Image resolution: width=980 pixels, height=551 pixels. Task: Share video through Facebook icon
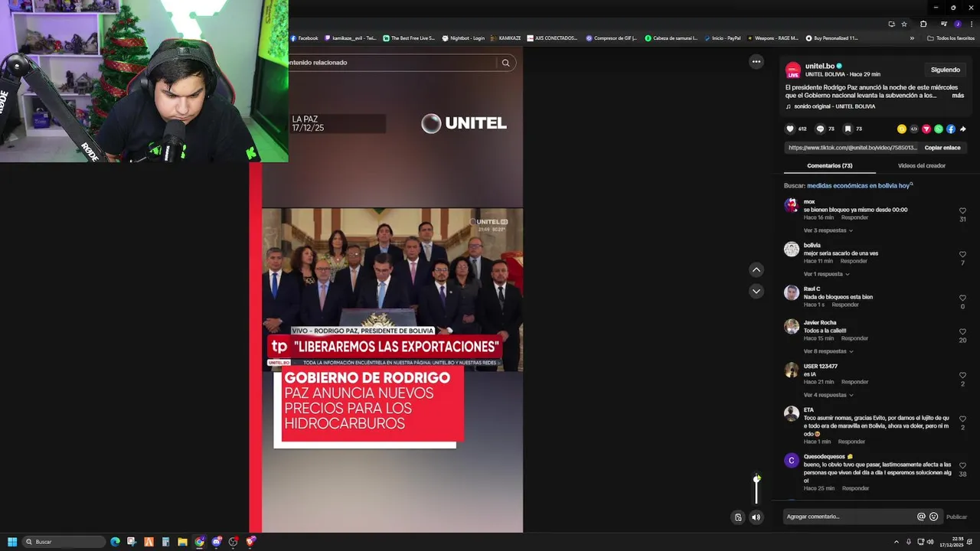(x=951, y=129)
